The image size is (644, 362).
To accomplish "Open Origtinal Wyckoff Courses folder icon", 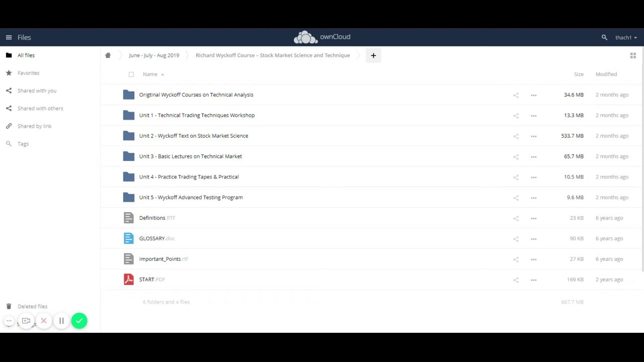I will (129, 95).
